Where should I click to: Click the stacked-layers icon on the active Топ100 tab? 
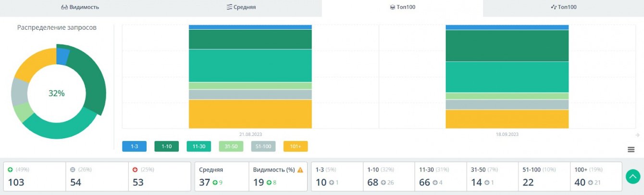click(392, 7)
